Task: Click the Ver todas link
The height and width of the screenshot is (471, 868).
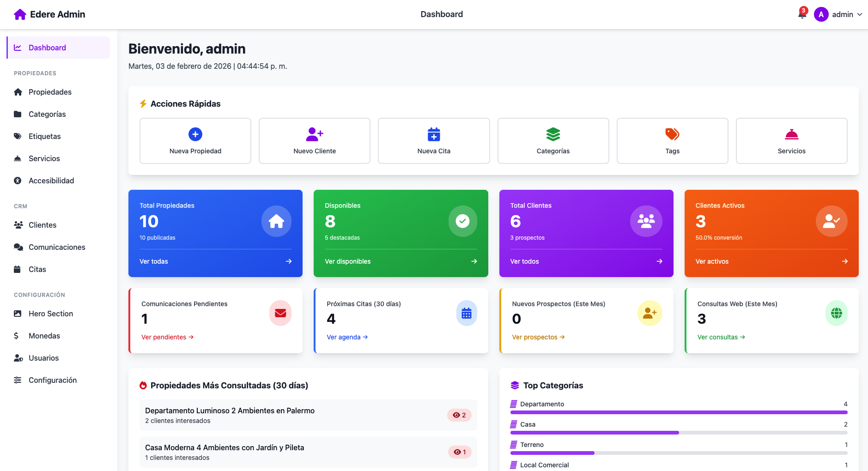Action: 154,261
